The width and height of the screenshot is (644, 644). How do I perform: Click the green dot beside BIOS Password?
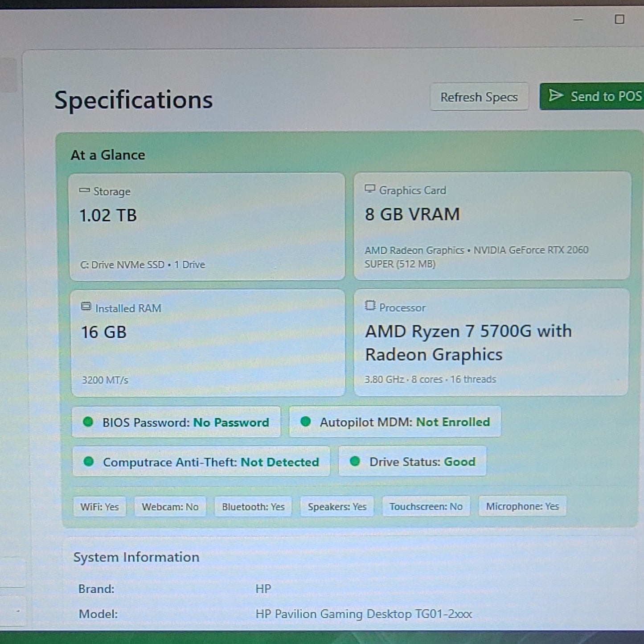point(88,422)
